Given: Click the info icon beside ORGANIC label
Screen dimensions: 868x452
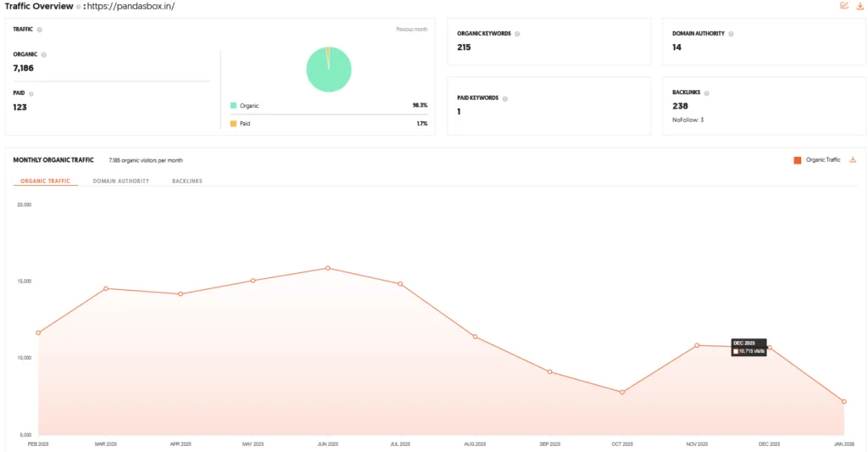Looking at the screenshot, I should click(x=44, y=55).
